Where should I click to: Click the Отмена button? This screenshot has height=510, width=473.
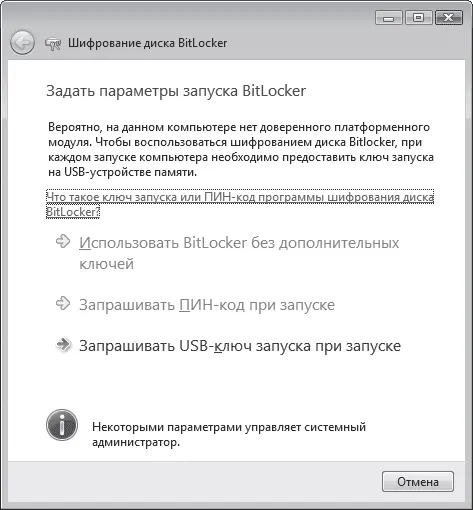pyautogui.click(x=418, y=482)
